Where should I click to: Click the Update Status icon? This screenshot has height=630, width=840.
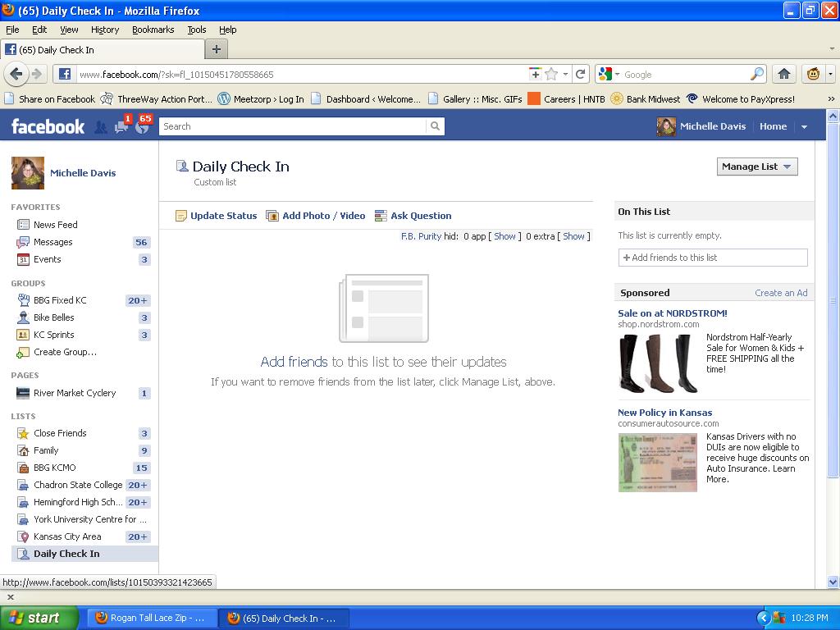tap(181, 216)
